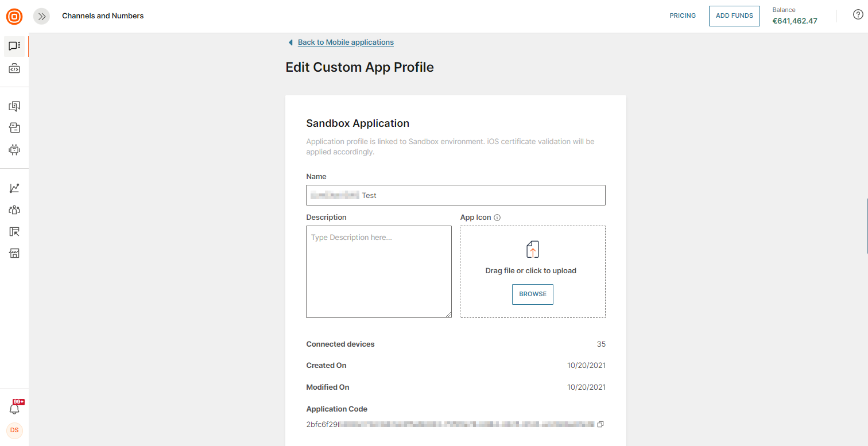This screenshot has width=868, height=446.
Task: Click the PRICING link
Action: tap(683, 16)
